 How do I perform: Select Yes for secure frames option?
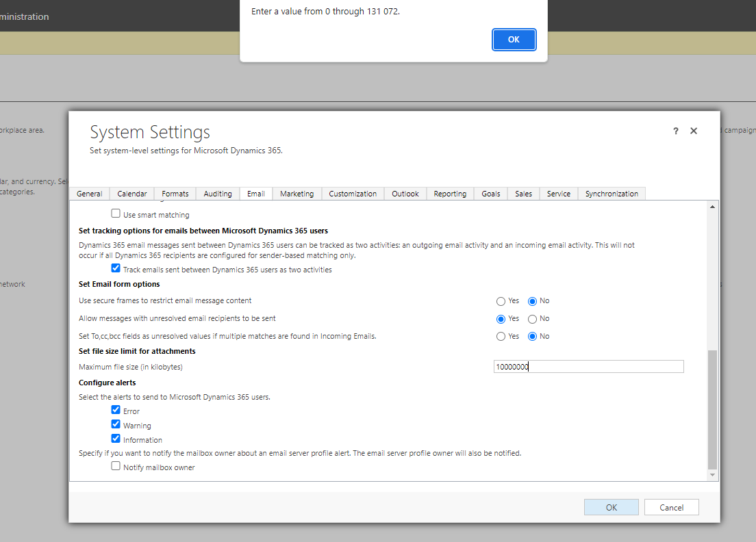click(501, 301)
